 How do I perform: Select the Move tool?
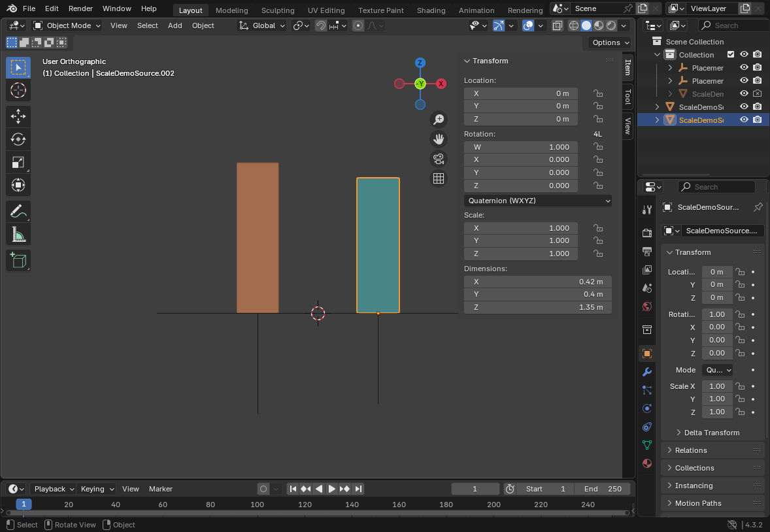pos(18,116)
